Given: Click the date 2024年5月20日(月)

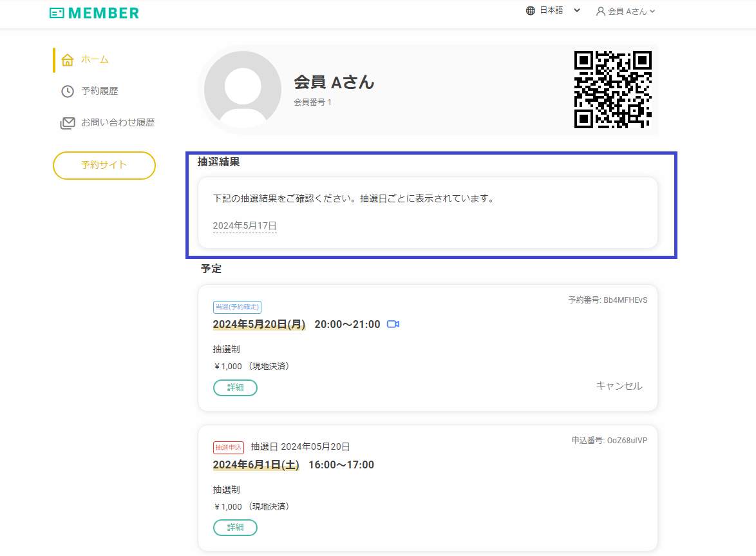Looking at the screenshot, I should click(260, 325).
